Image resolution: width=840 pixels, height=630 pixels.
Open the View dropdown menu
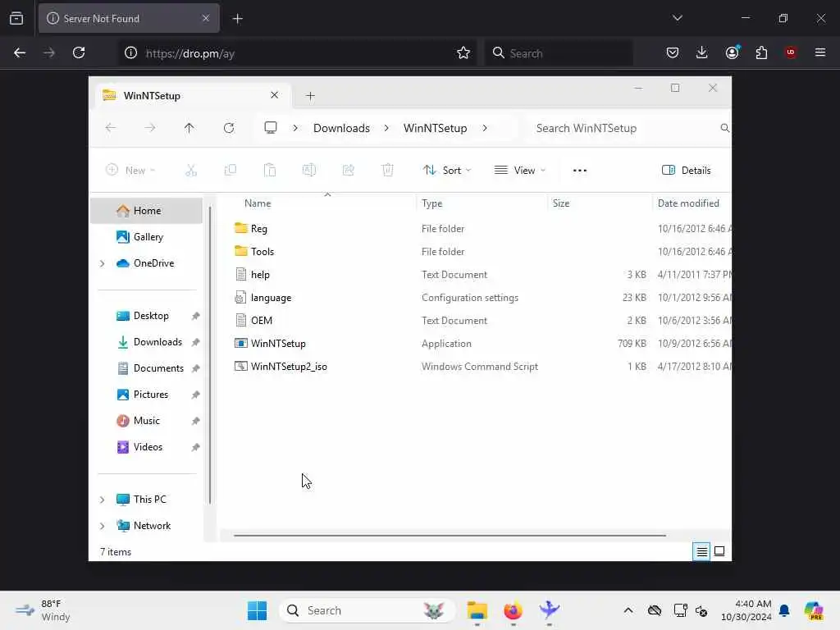pyautogui.click(x=519, y=171)
